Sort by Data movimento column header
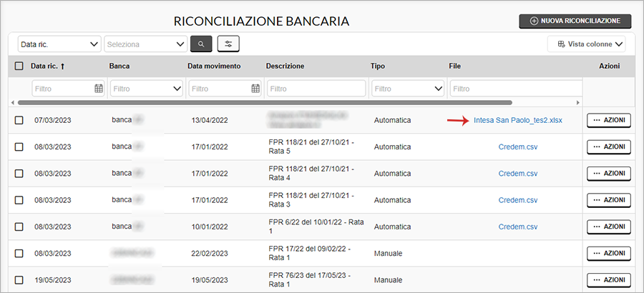644x293 pixels. tap(214, 66)
